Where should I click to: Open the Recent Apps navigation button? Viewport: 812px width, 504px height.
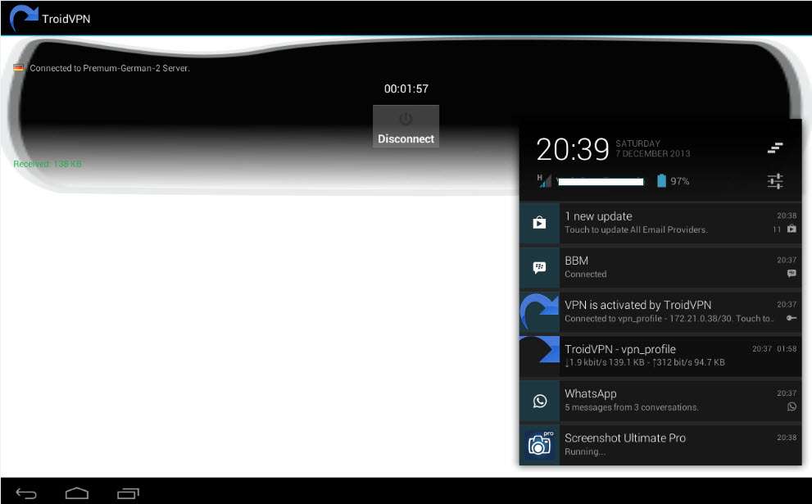click(x=128, y=493)
